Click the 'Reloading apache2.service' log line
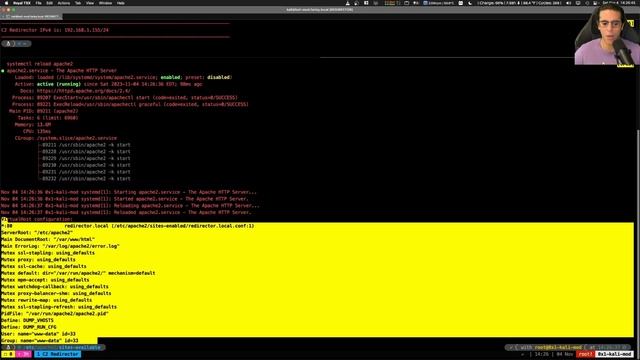This screenshot has height=360, width=640. point(130,206)
